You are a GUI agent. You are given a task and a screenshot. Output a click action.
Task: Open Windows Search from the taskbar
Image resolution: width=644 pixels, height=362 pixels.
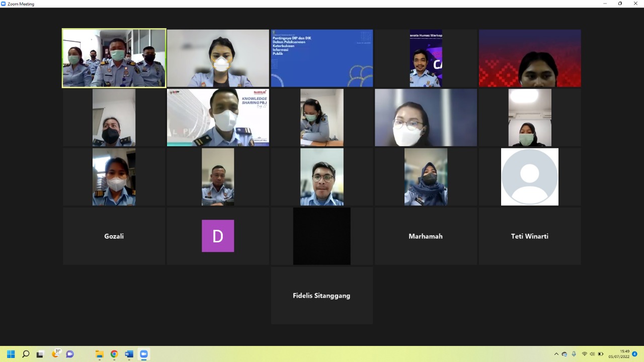coord(26,354)
